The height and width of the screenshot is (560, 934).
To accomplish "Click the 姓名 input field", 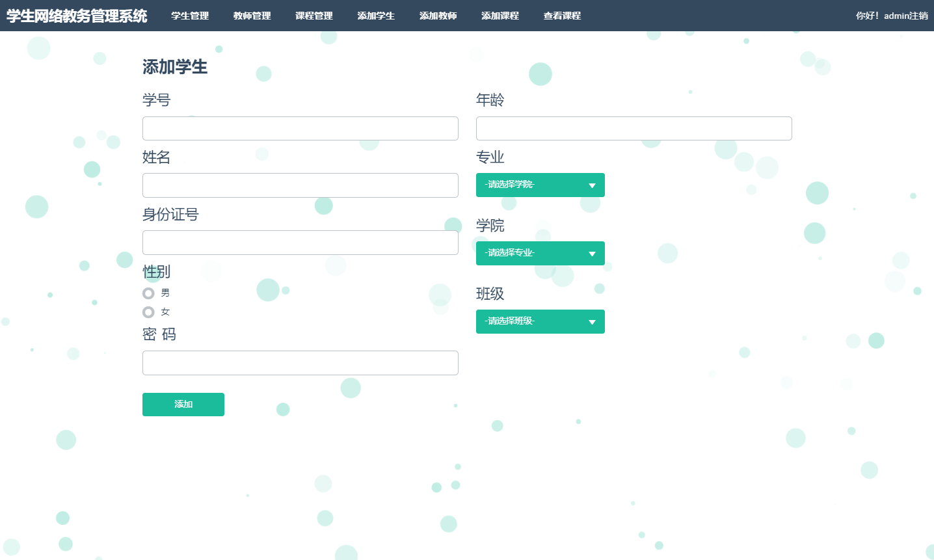I will [300, 185].
